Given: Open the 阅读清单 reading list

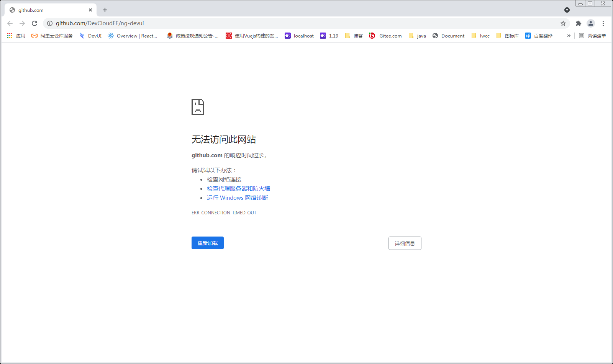Looking at the screenshot, I should pyautogui.click(x=592, y=36).
